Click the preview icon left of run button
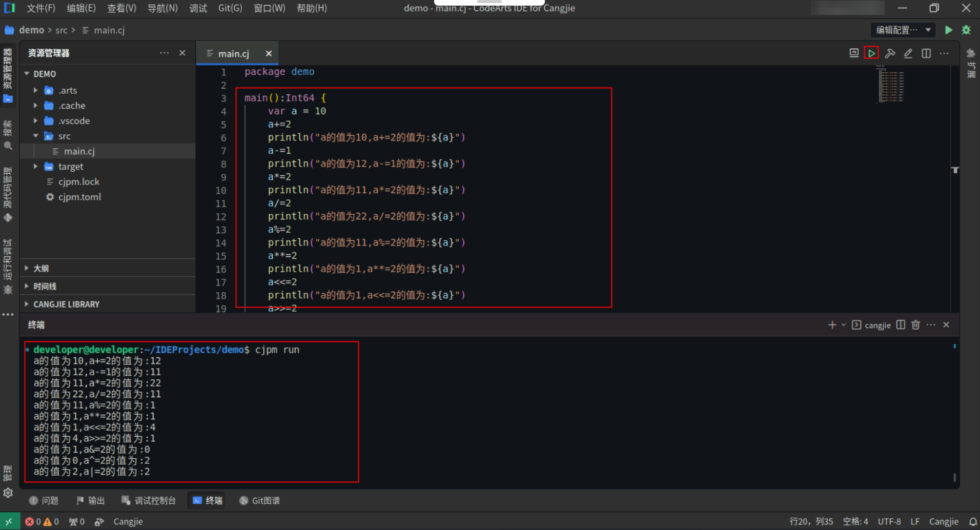This screenshot has width=980, height=530. tap(854, 53)
